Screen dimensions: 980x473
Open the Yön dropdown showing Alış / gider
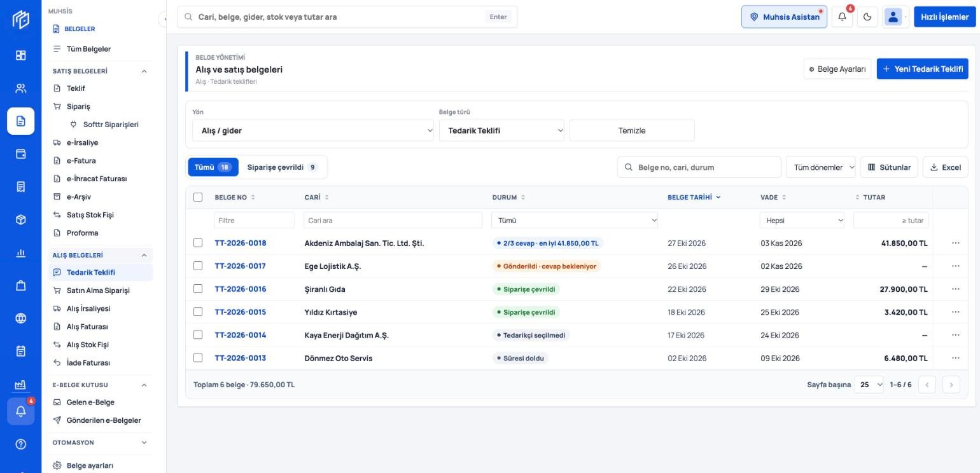tap(313, 130)
